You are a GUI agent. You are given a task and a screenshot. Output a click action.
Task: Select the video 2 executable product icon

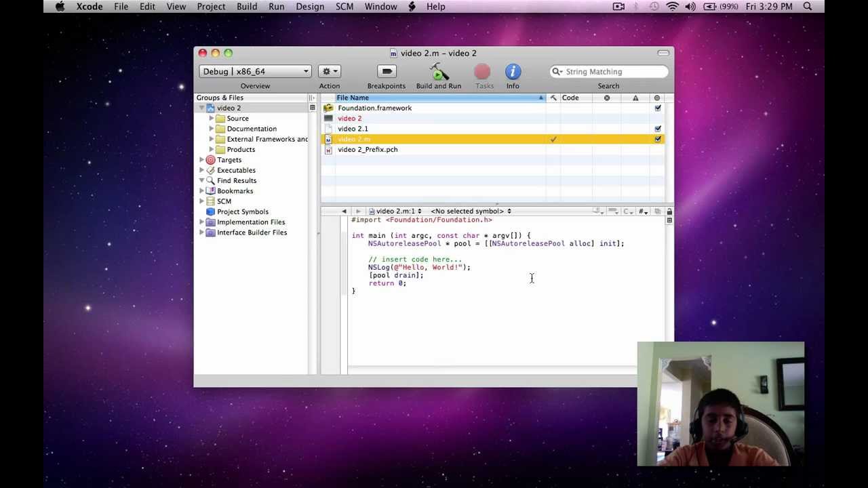tap(328, 118)
